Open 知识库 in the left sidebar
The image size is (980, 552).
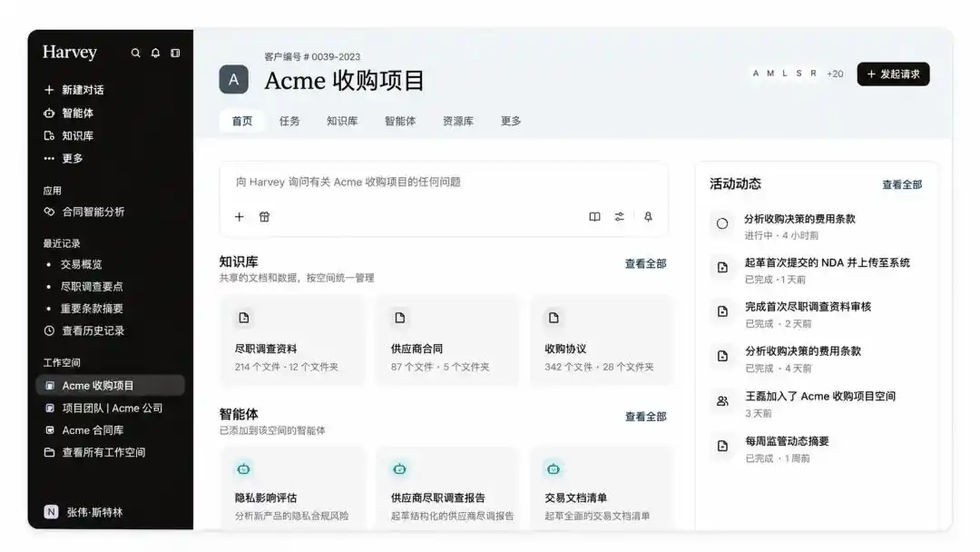(x=69, y=135)
